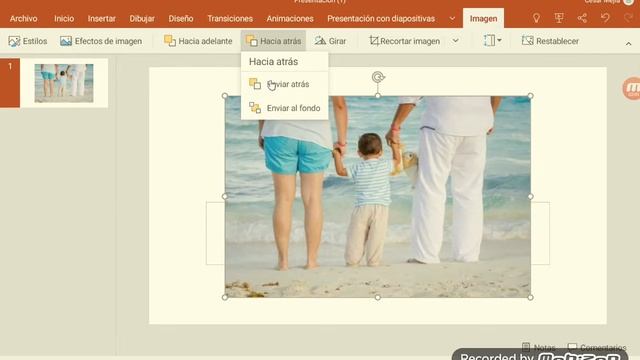Select Enviar atrás menu option
Screen dimensions: 640x360
tap(284, 84)
